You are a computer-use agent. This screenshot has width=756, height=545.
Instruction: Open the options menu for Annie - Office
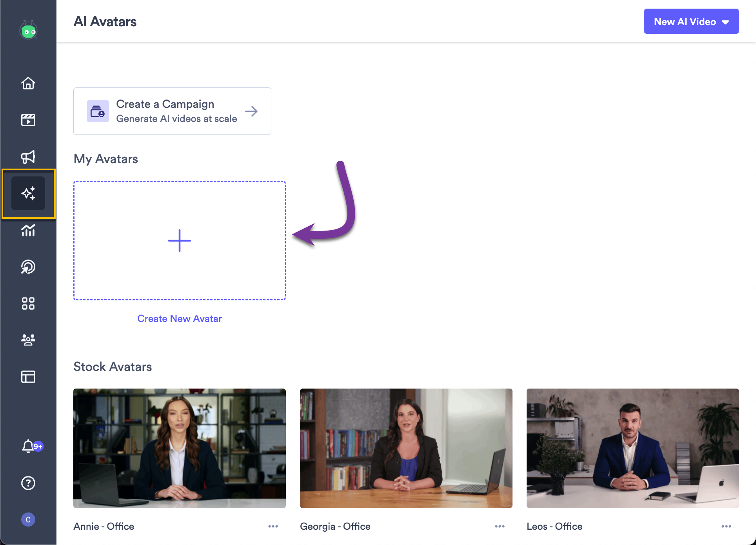[x=273, y=527]
